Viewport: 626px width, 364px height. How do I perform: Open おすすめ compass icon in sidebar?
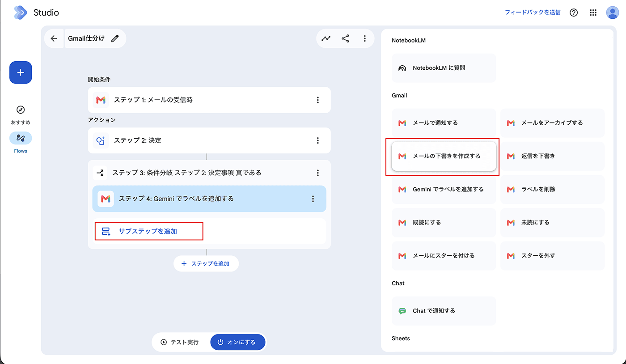(x=21, y=110)
